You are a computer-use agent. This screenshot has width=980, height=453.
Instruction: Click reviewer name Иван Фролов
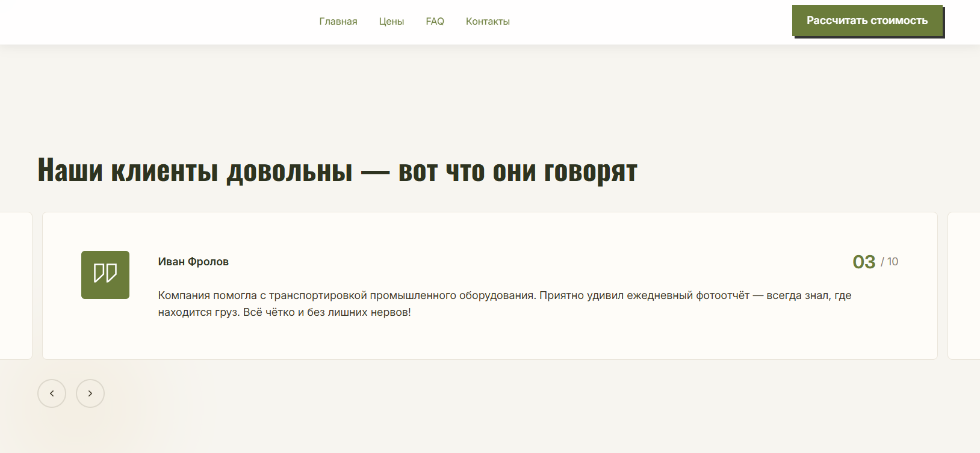pos(193,262)
